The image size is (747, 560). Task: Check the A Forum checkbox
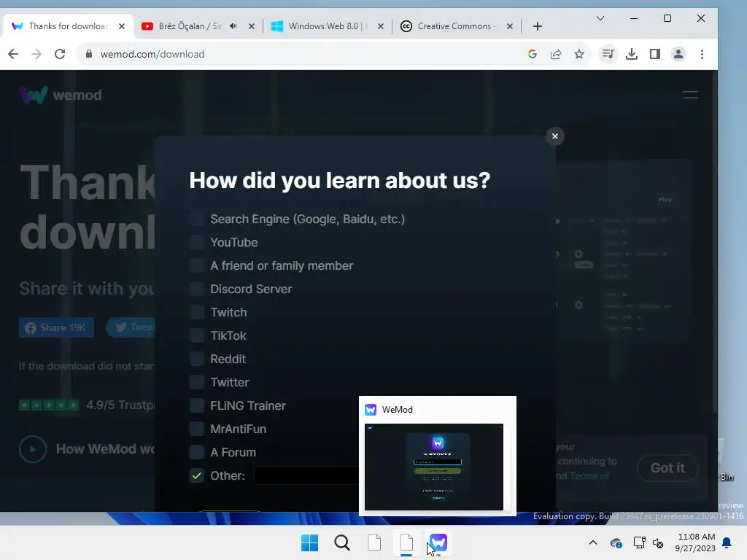pos(197,452)
